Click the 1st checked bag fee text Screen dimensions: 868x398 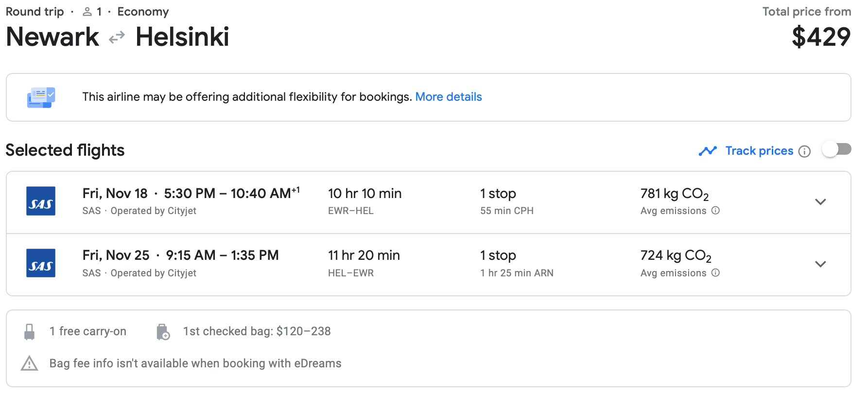point(257,331)
